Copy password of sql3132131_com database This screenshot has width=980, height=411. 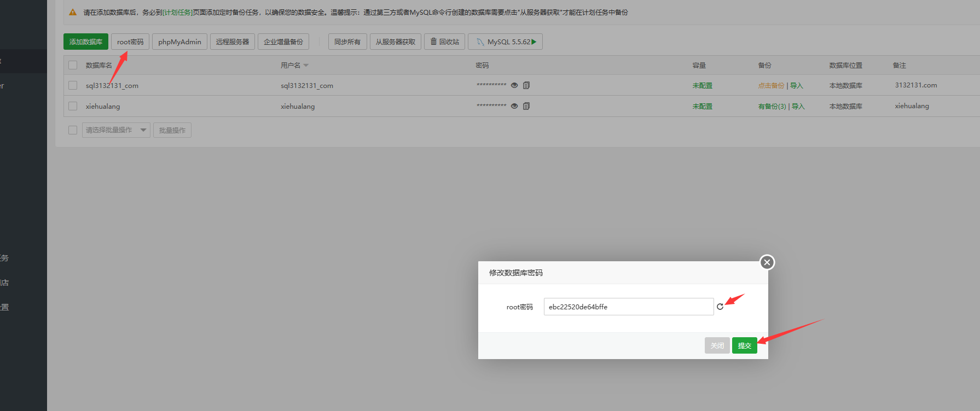[526, 85]
